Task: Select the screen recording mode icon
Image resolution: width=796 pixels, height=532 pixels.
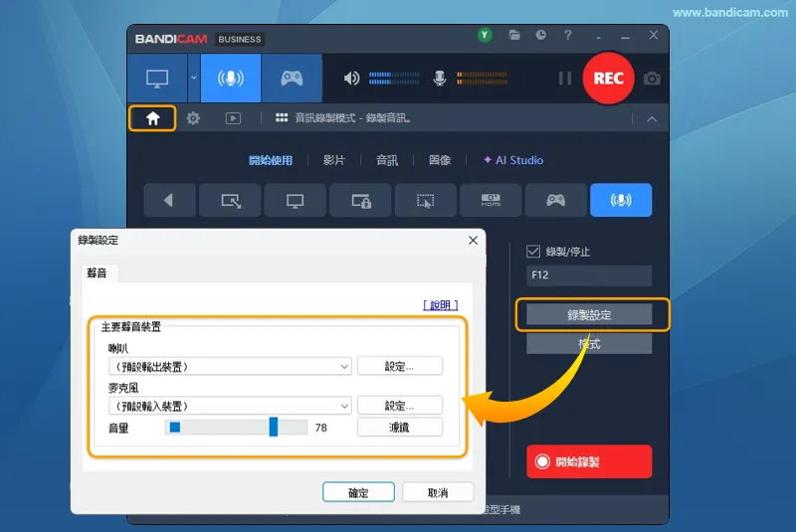Action: pos(157,79)
